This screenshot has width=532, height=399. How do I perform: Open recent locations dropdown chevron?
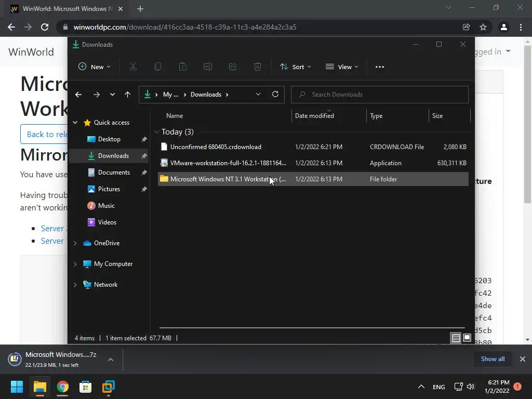112,95
